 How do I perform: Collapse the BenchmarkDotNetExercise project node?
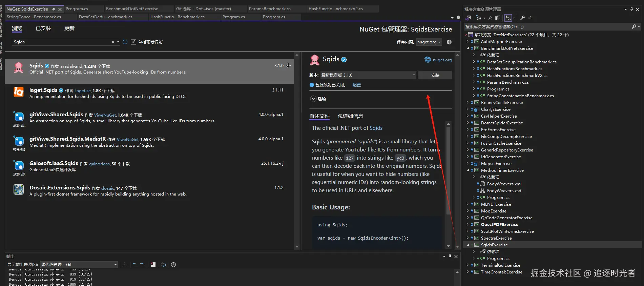coord(468,48)
